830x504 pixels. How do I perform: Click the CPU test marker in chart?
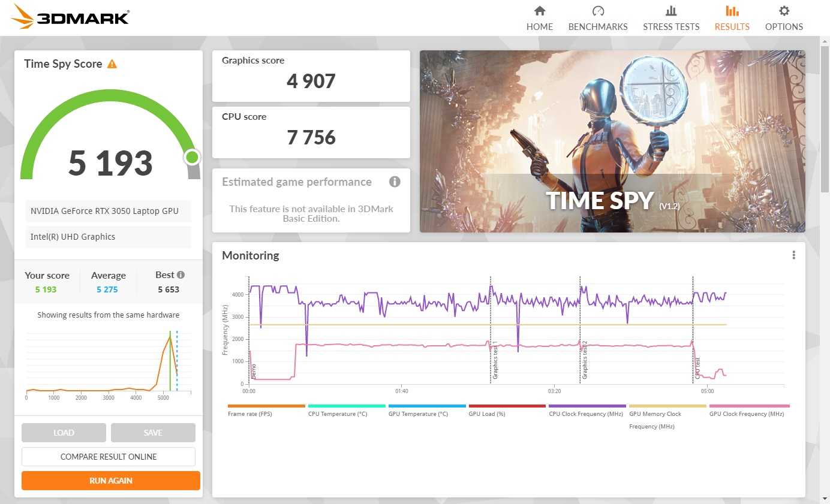(x=697, y=369)
